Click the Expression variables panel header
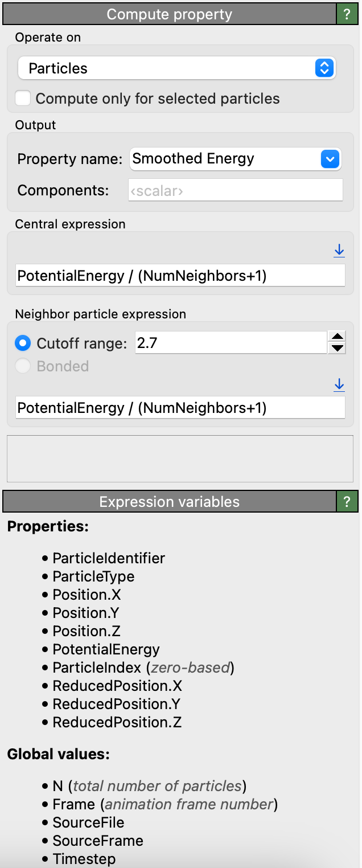This screenshot has width=362, height=868. pyautogui.click(x=169, y=502)
